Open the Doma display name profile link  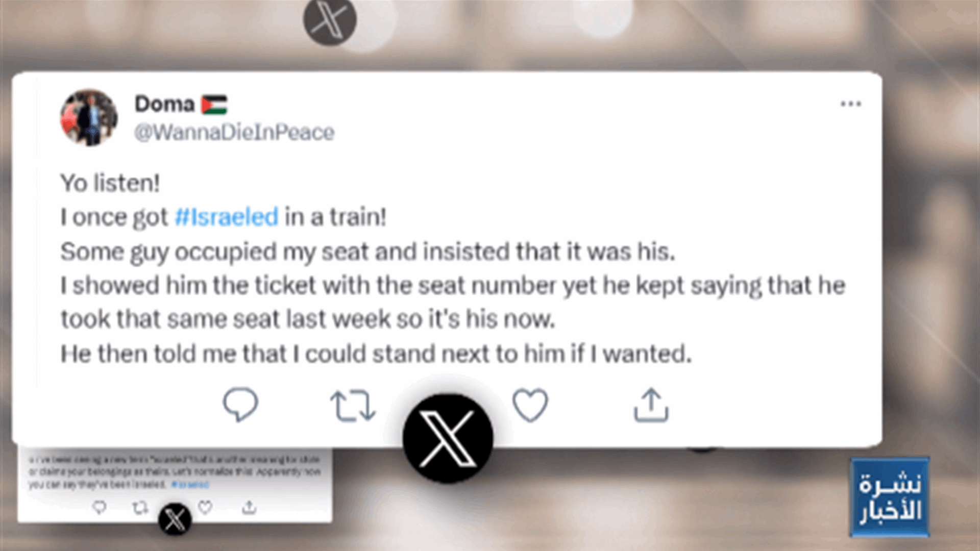click(x=164, y=104)
